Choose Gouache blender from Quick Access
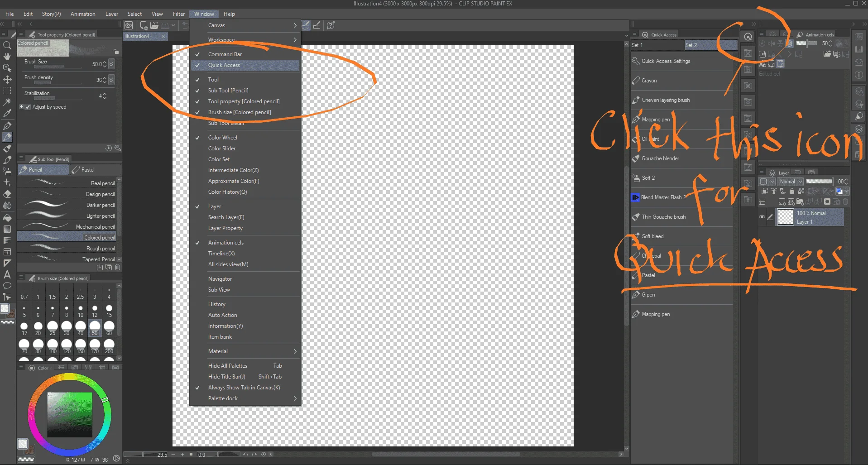The height and width of the screenshot is (465, 868). [x=682, y=158]
